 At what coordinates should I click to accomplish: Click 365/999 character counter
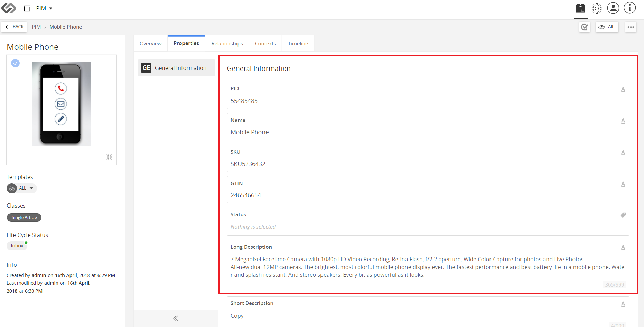614,285
